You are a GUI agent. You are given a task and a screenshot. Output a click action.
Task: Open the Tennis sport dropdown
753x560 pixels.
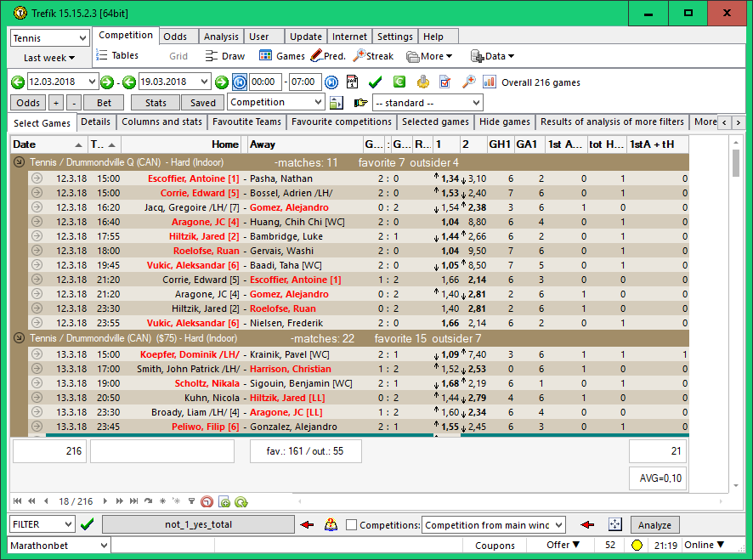[x=49, y=38]
